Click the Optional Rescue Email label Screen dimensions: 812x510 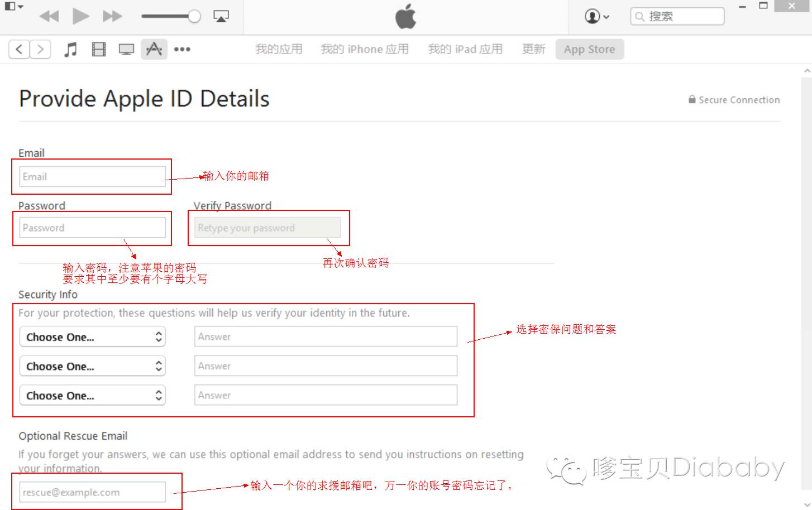point(73,436)
